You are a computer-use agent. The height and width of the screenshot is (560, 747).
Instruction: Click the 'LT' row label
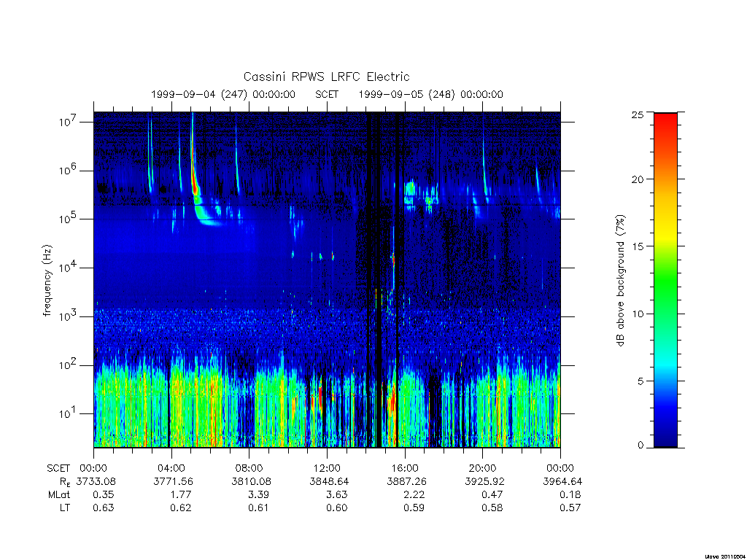tap(65, 508)
